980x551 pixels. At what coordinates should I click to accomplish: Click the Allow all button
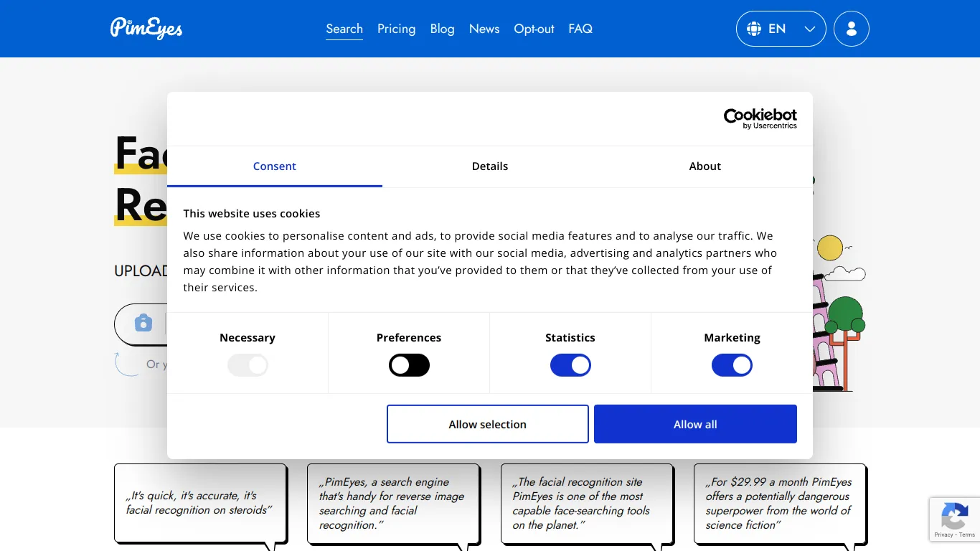695,424
